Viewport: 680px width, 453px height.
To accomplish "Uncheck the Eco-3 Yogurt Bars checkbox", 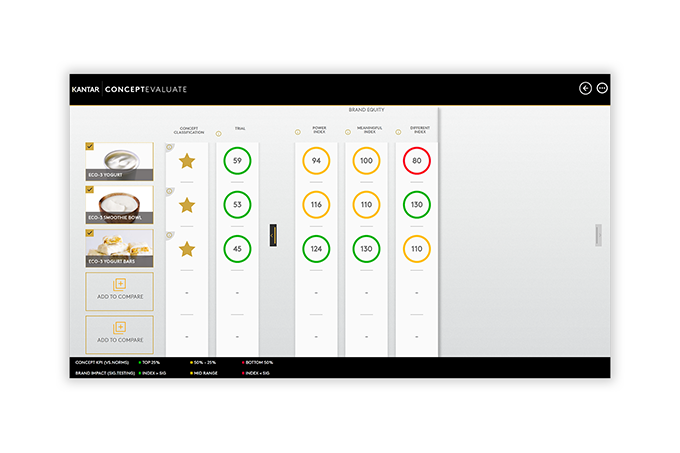I will (90, 233).
